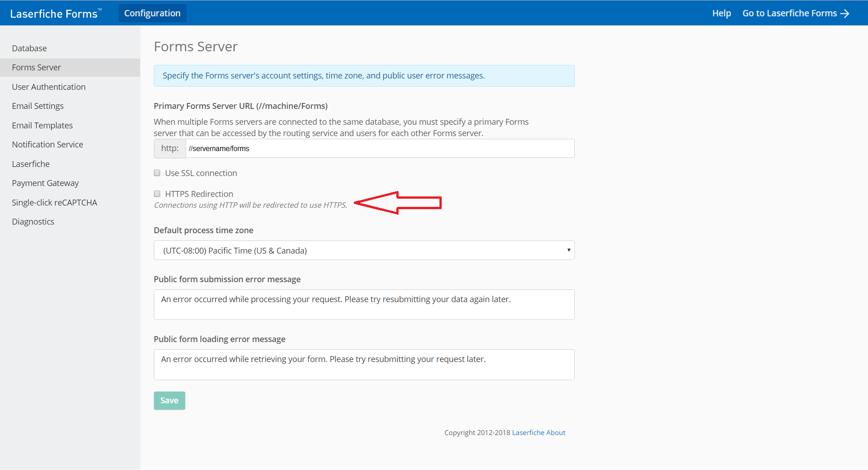Click the Laserfiche Forms logo
The height and width of the screenshot is (470, 868).
[x=54, y=14]
